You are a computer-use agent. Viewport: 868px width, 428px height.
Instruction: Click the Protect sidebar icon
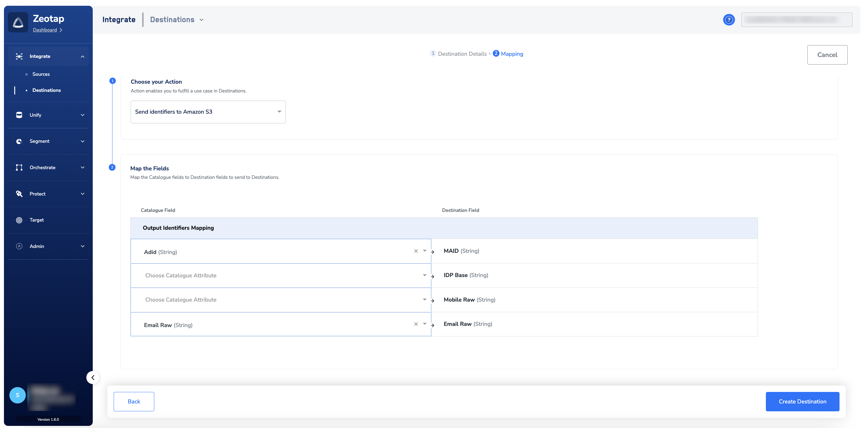coord(19,194)
